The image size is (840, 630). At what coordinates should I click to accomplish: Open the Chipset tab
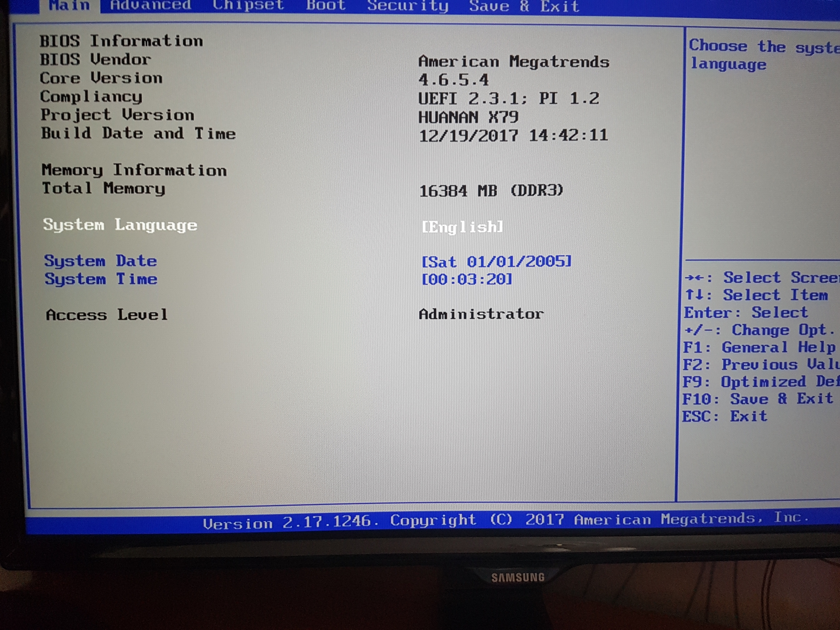tap(248, 5)
